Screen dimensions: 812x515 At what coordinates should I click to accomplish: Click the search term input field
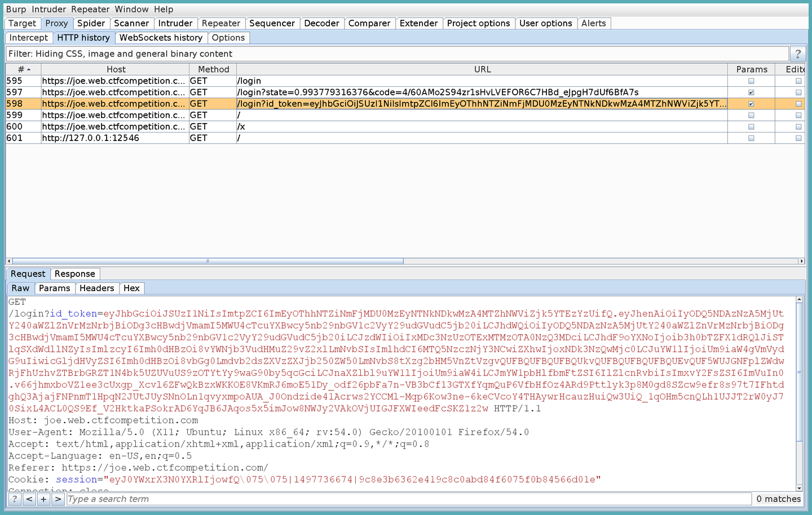[226, 499]
